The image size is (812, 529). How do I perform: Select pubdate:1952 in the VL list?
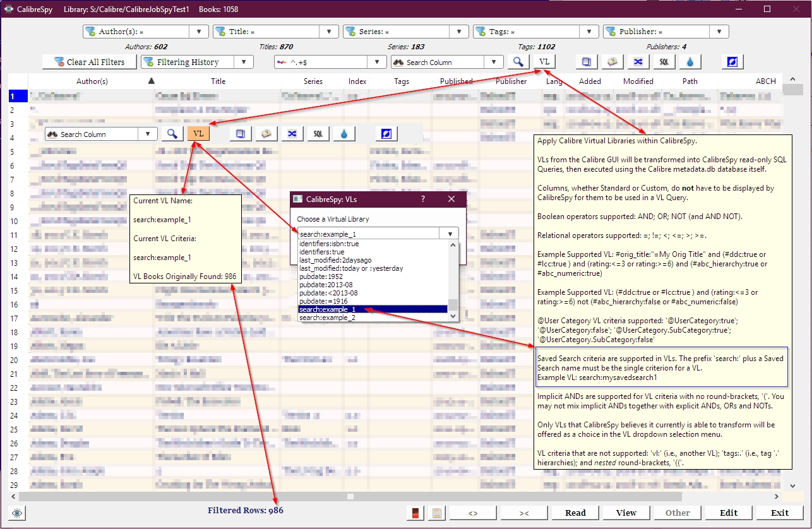point(373,276)
